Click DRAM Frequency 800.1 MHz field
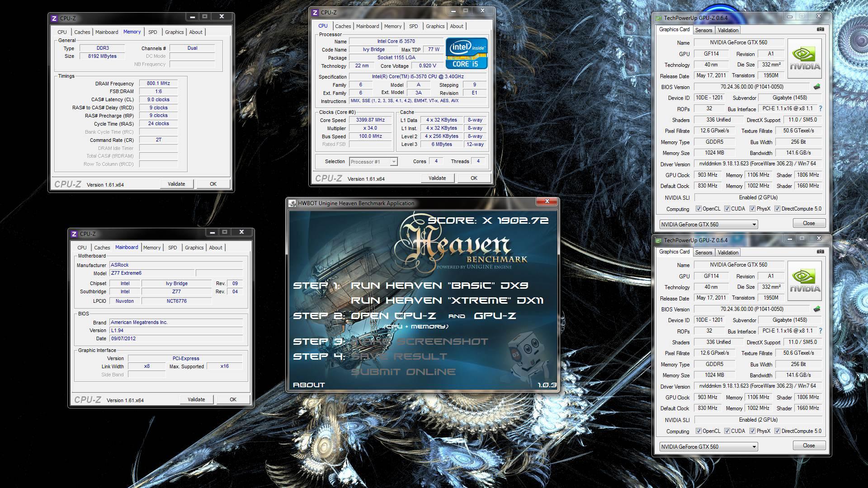This screenshot has height=488, width=868. [x=158, y=84]
